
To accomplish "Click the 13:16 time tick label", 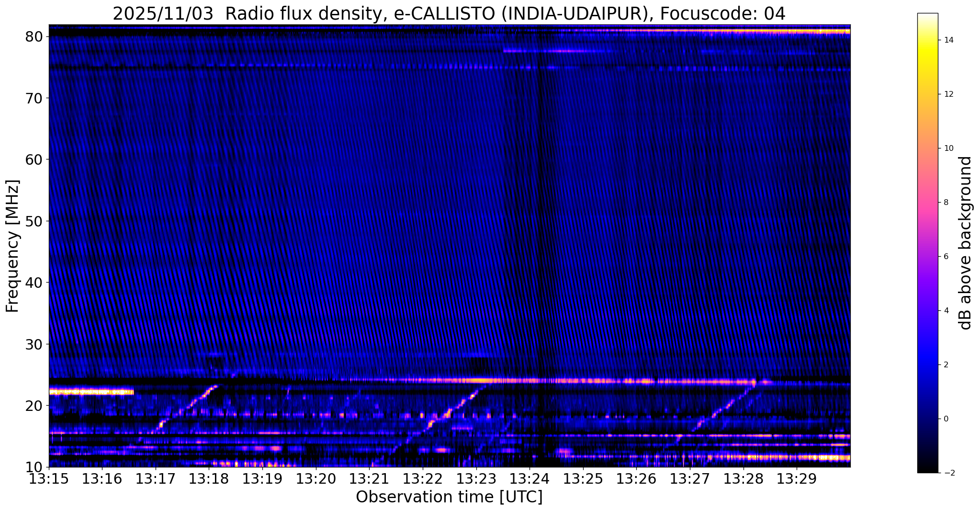I will 102,479.
